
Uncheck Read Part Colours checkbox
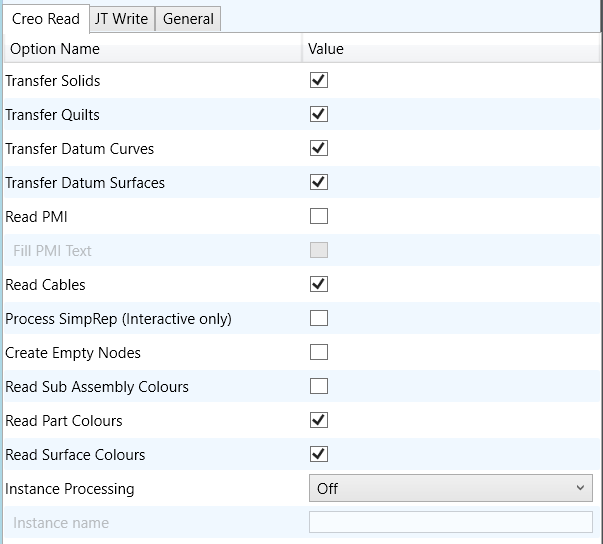[x=319, y=421]
